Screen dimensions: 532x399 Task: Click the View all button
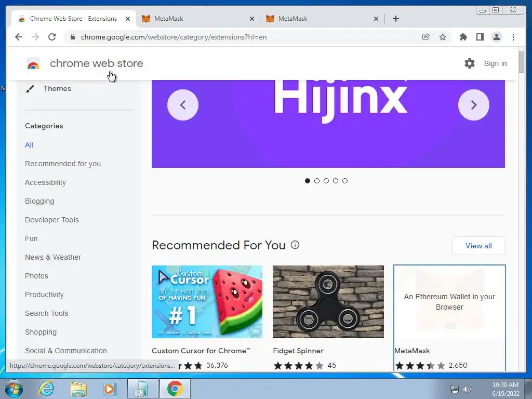pyautogui.click(x=478, y=246)
